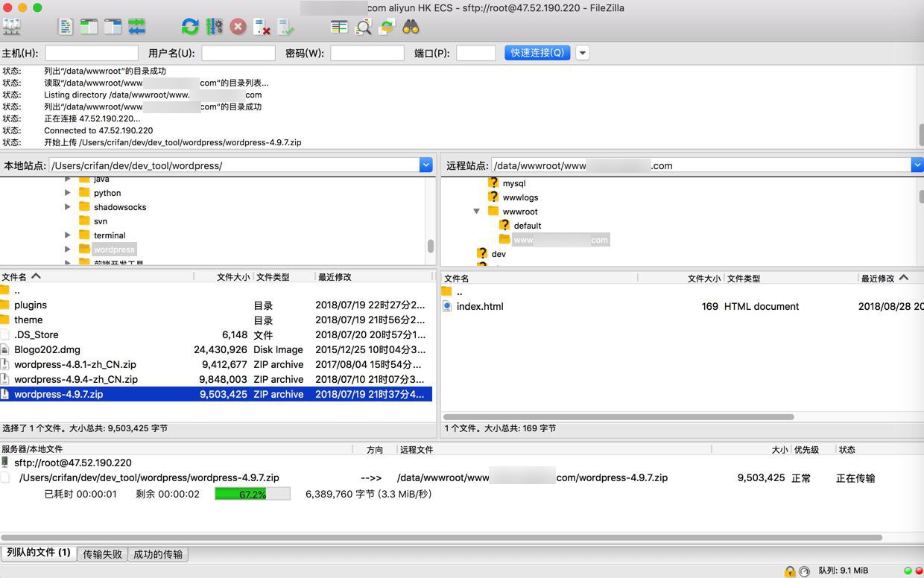Sort local files by 文件大小 column header
The height and width of the screenshot is (578, 924).
point(223,276)
